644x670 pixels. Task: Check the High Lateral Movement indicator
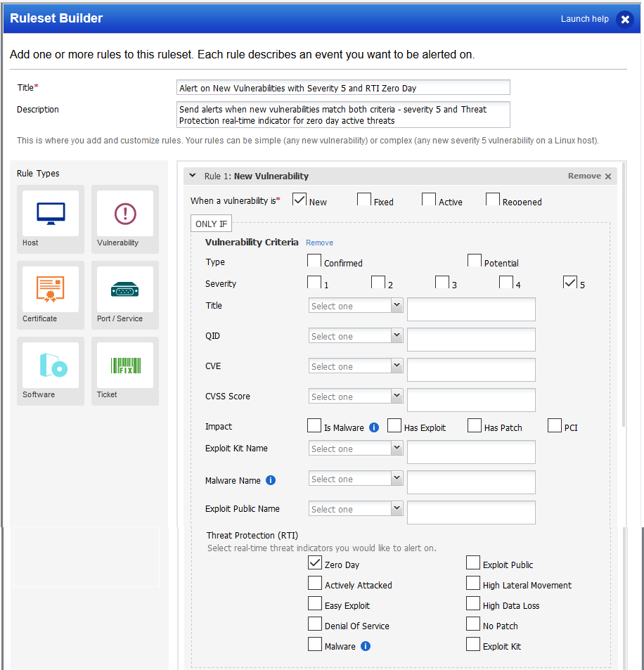[x=473, y=583]
